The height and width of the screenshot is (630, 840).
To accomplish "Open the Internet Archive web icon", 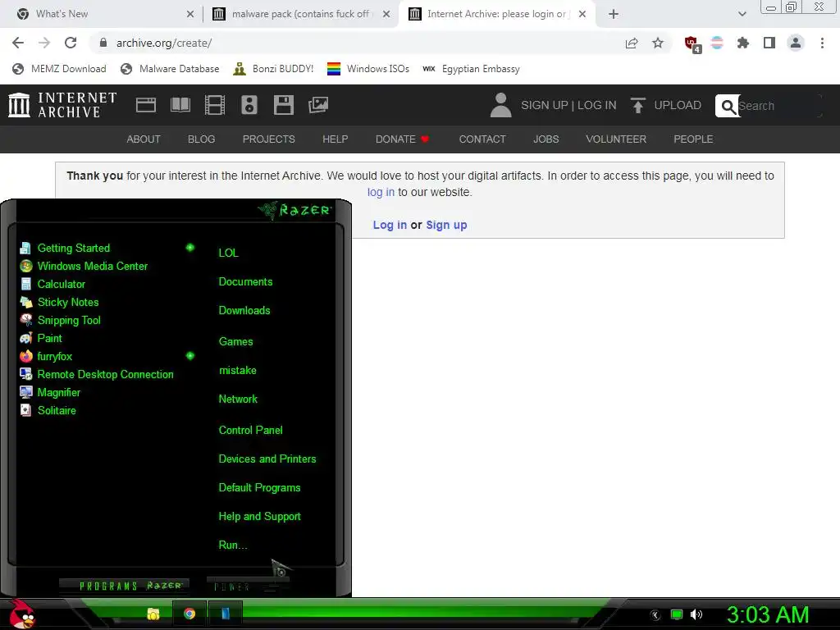I will coord(146,105).
